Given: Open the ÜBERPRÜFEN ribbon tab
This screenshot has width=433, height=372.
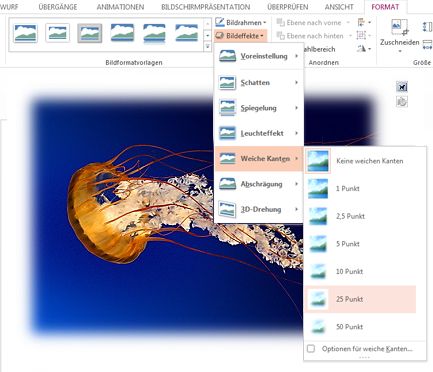Looking at the screenshot, I should coord(288,7).
